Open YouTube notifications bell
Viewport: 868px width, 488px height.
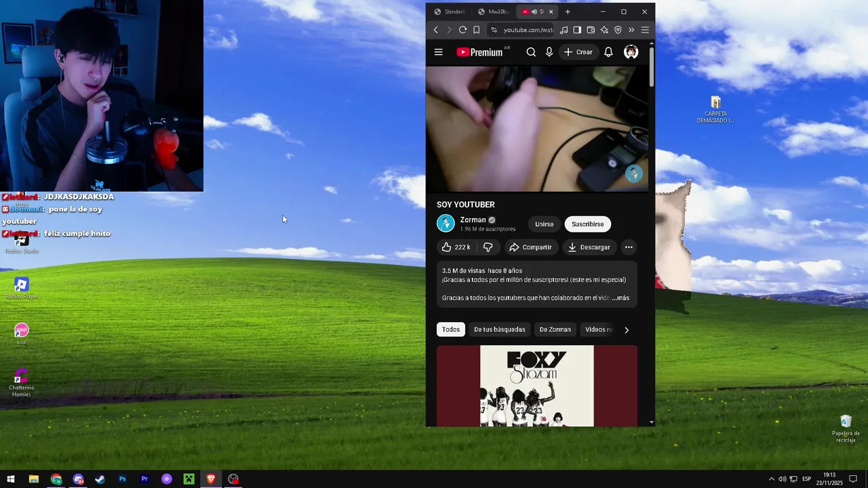coord(608,52)
